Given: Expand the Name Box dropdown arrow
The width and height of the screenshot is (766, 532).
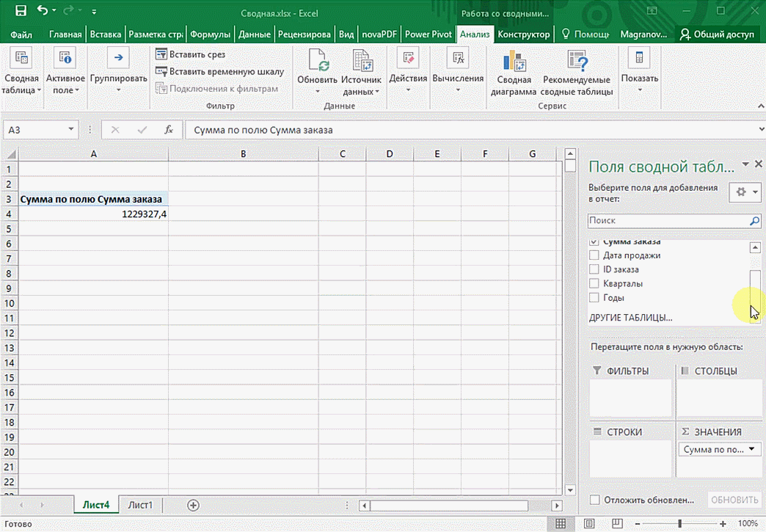Looking at the screenshot, I should coord(71,130).
